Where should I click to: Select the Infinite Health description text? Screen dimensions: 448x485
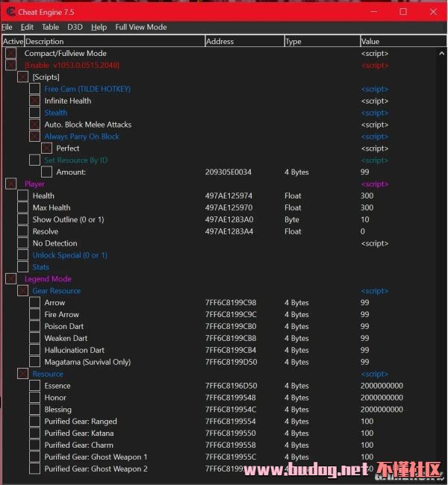click(68, 101)
